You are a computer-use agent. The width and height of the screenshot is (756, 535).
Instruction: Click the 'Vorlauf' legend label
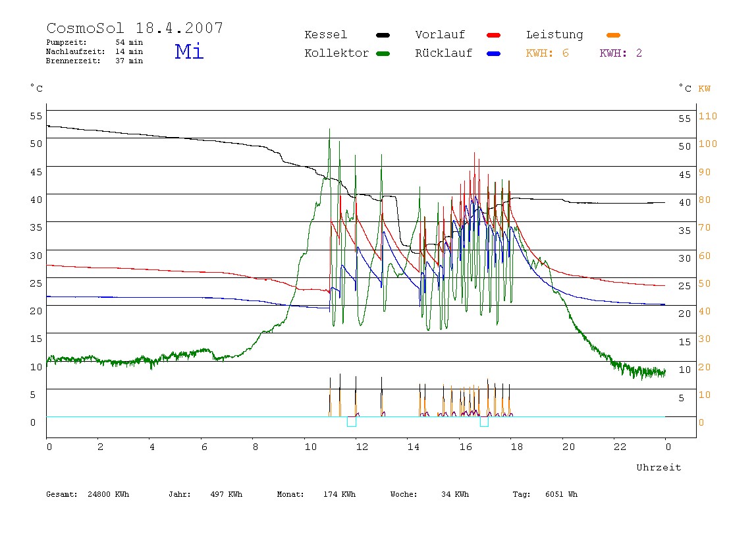pos(440,35)
